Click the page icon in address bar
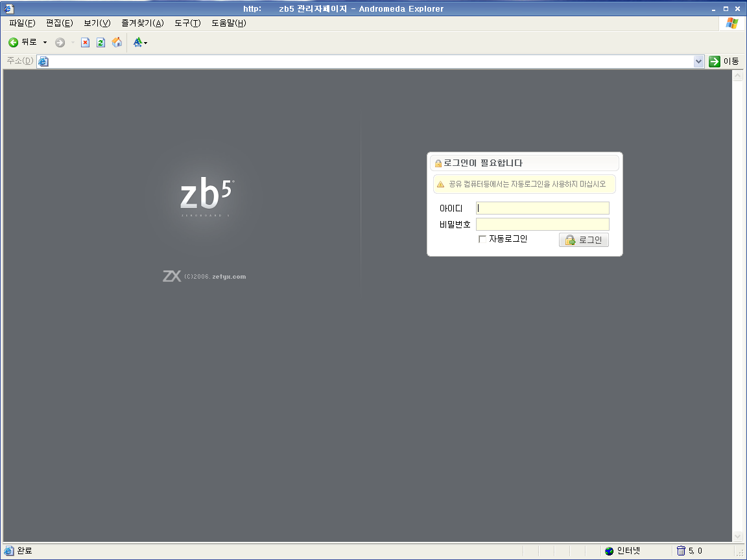 click(x=43, y=62)
